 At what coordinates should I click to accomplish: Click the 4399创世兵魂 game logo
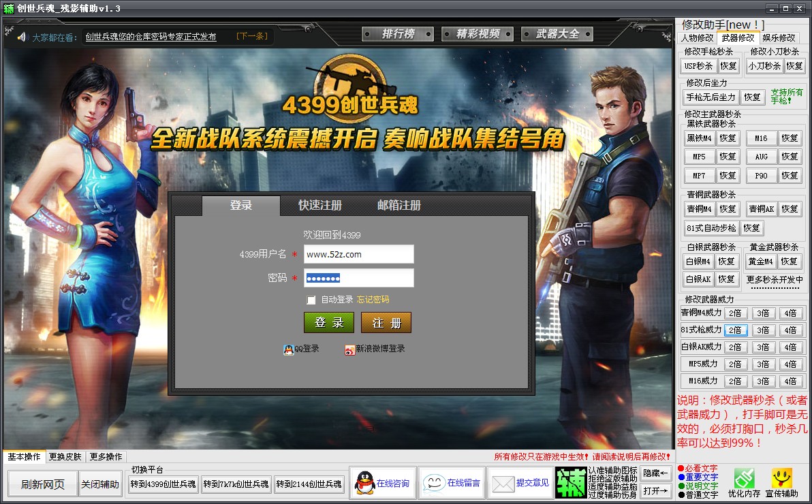350,87
